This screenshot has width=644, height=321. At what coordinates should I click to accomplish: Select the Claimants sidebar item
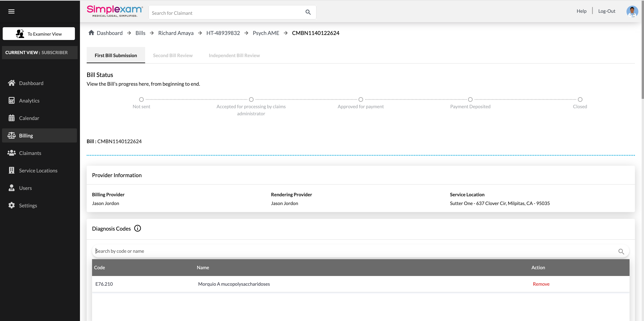point(30,153)
